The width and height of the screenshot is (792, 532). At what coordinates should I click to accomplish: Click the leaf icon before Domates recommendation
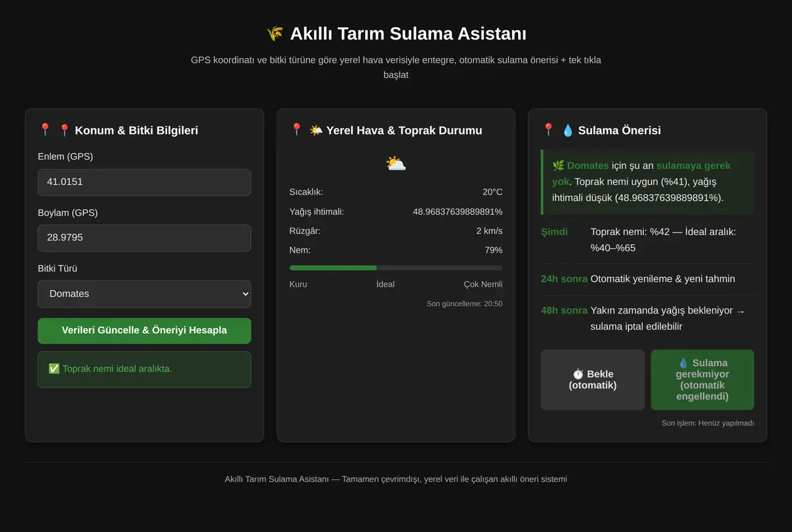[x=558, y=166]
